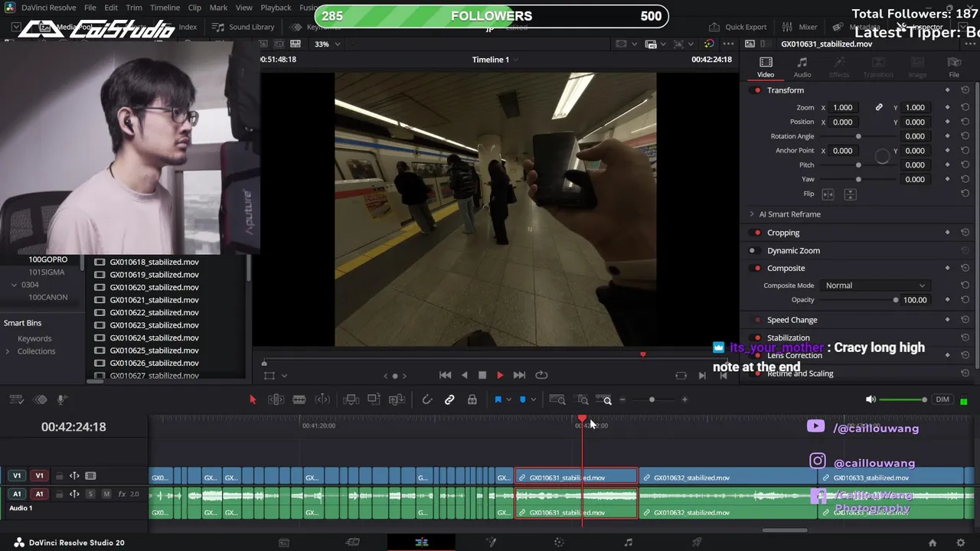Toggle the Zoom link chain icon
This screenshot has height=551, width=980.
pos(879,108)
